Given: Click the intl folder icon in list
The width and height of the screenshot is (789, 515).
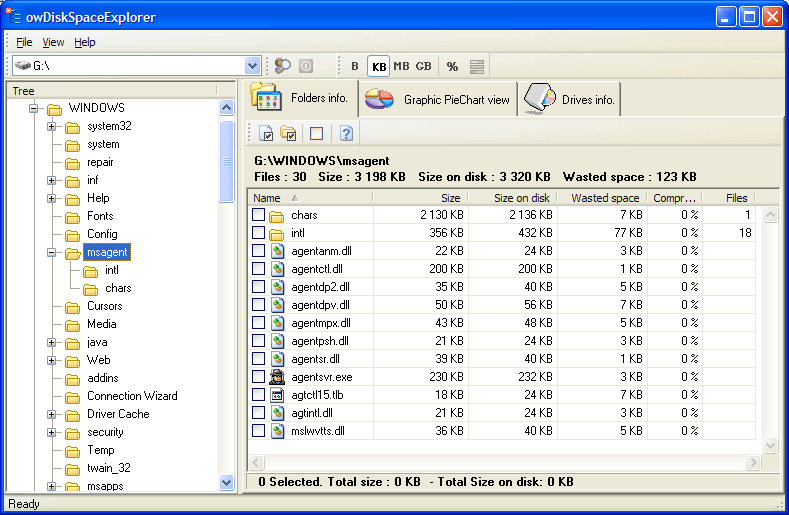Looking at the screenshot, I should (276, 234).
